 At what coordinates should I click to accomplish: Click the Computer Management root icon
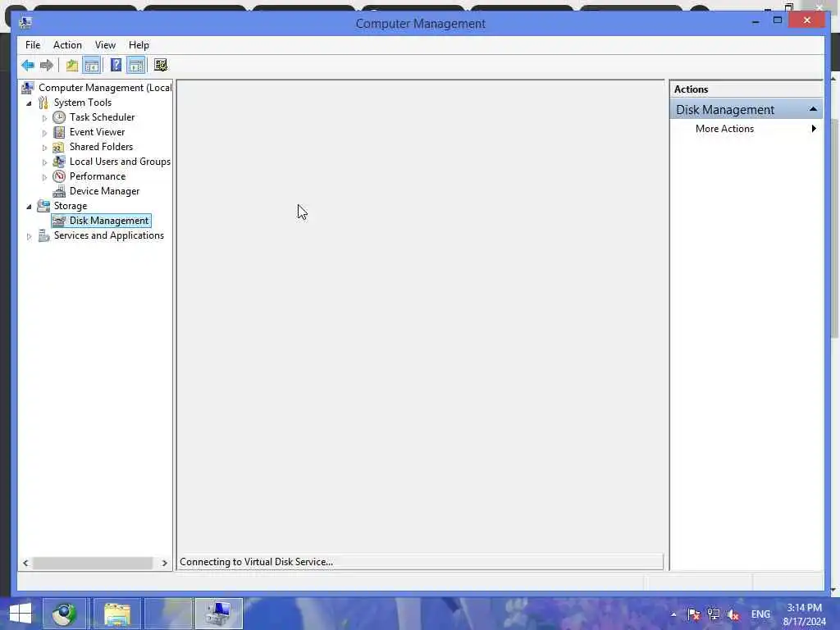(x=27, y=87)
